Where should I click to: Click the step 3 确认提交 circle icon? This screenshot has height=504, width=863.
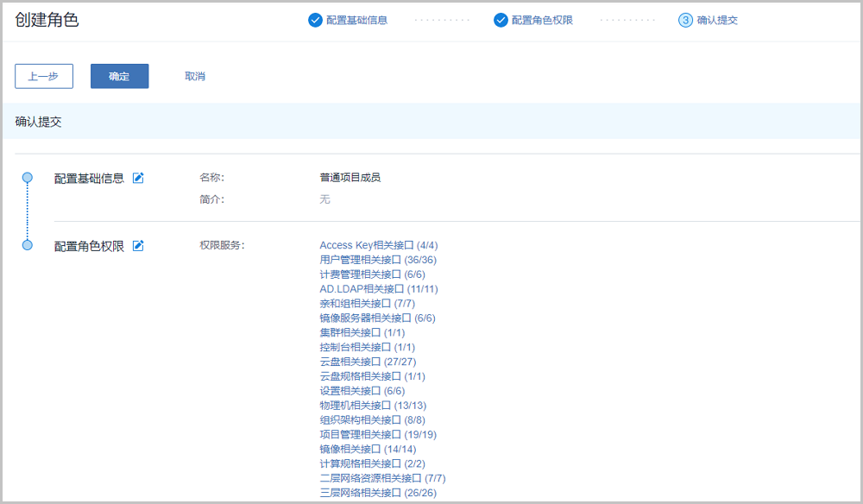coord(686,20)
